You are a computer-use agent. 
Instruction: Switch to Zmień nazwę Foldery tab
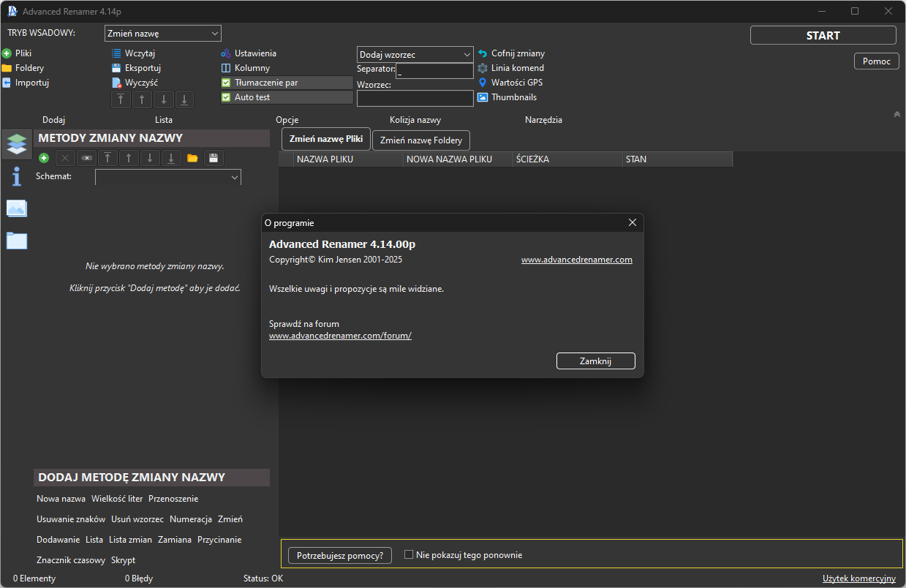pos(421,140)
